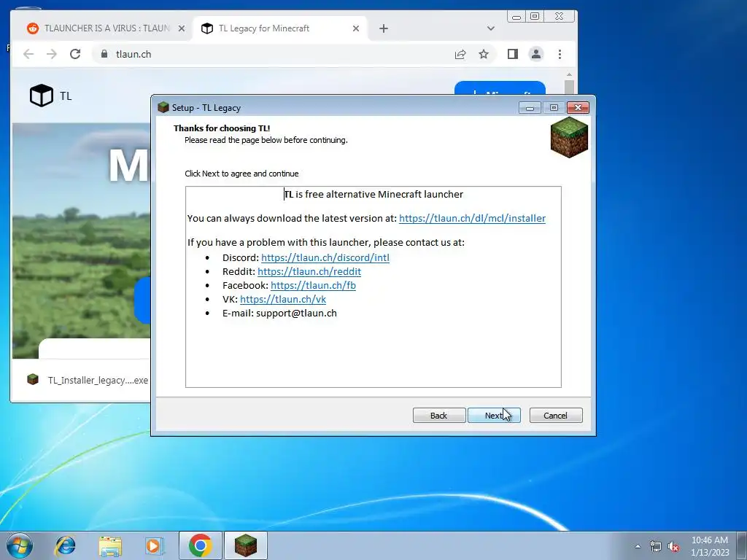Image resolution: width=747 pixels, height=560 pixels.
Task: Open the Chrome three-dot menu
Action: click(x=560, y=54)
